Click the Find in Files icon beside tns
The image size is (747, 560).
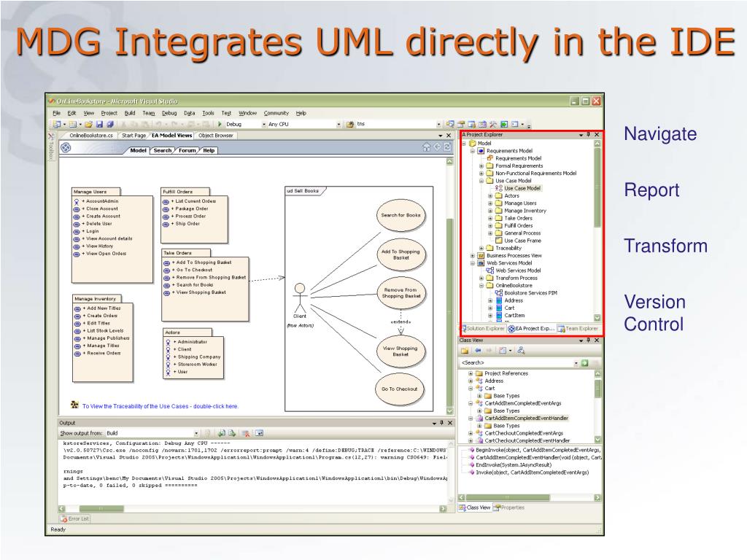click(350, 124)
